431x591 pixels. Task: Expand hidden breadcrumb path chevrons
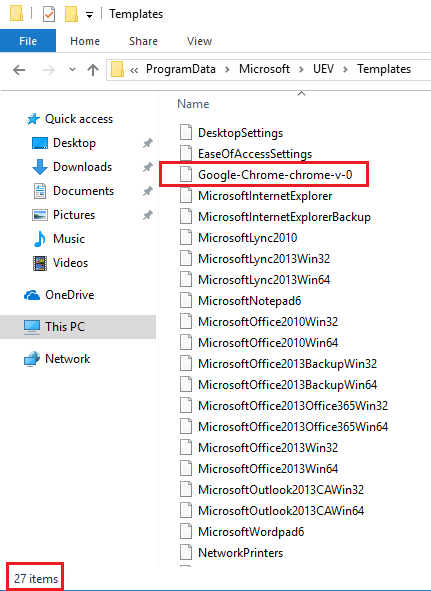coord(134,70)
